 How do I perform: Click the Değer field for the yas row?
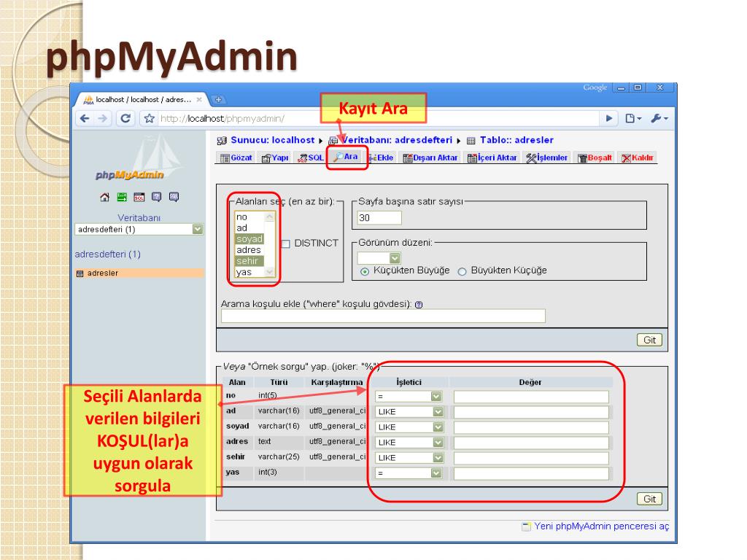(x=531, y=473)
